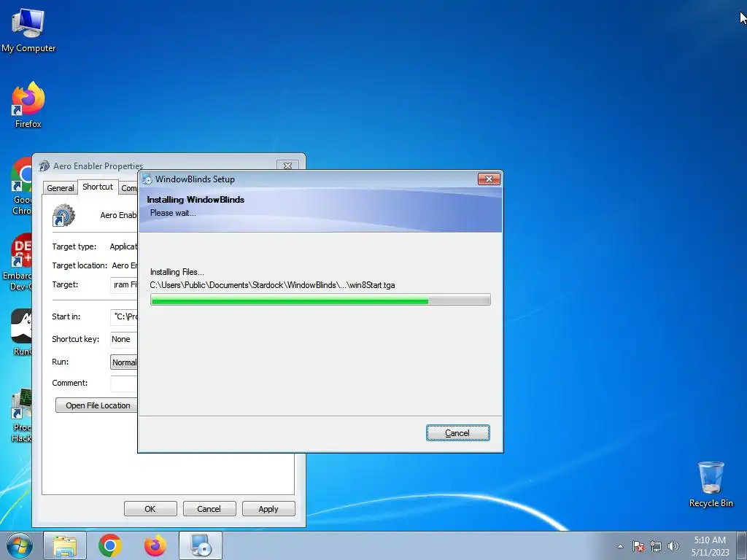747x560 pixels.
Task: Click the Aero Enabler Properties title bar icon
Action: click(x=44, y=166)
